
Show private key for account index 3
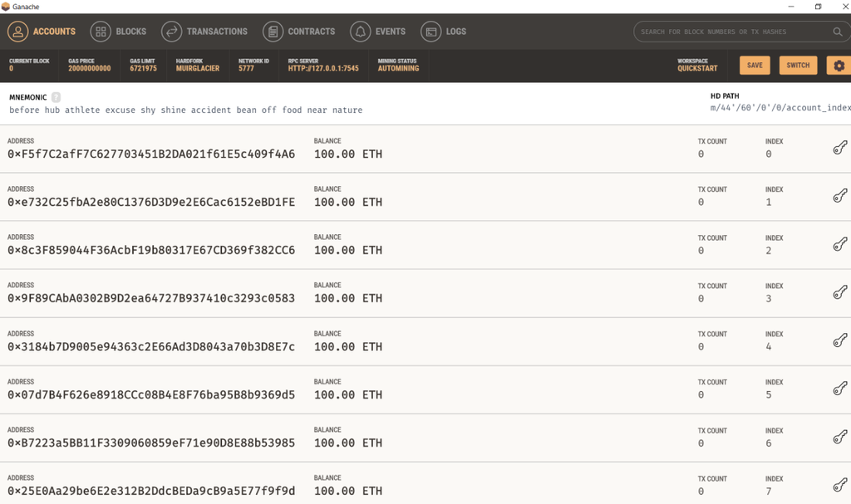839,292
